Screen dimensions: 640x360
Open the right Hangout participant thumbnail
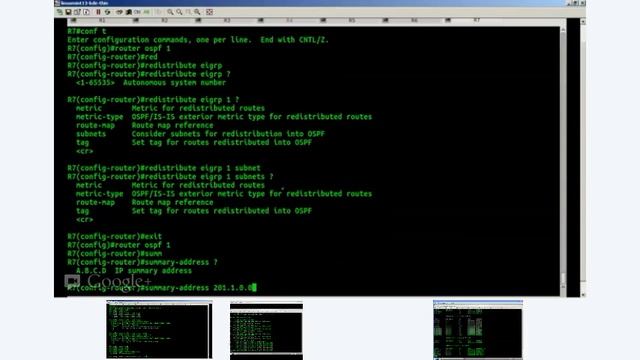[478, 330]
